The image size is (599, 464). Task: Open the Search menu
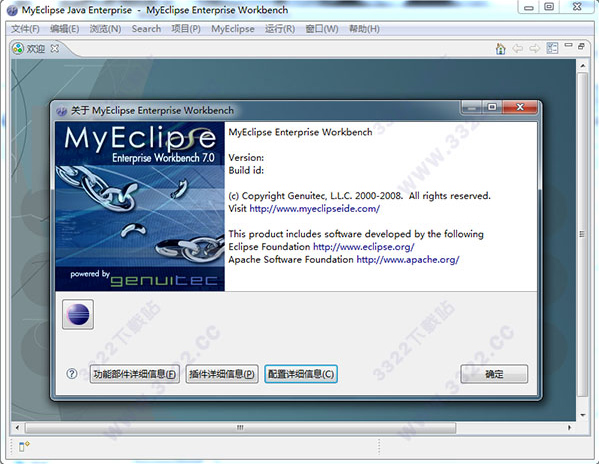[146, 29]
